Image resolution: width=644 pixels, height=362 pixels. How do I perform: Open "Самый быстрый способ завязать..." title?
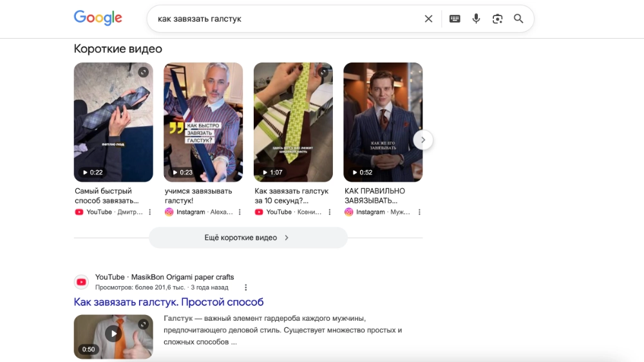tap(107, 196)
